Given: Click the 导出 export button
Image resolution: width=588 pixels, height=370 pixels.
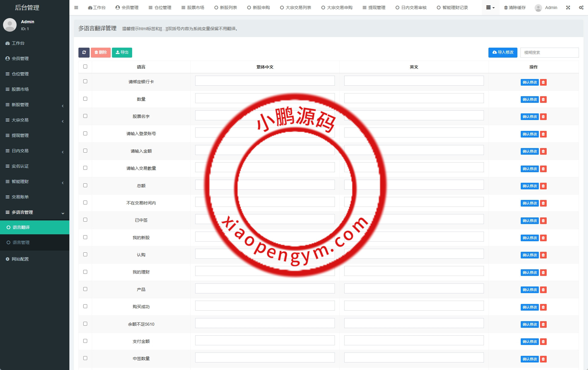Looking at the screenshot, I should tap(122, 52).
